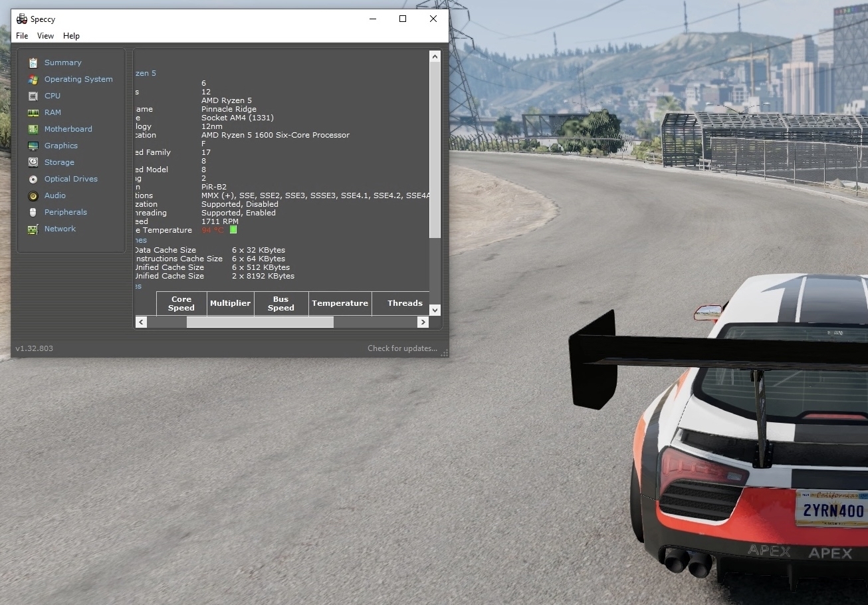The image size is (868, 605).
Task: Click the Network icon
Action: [33, 229]
